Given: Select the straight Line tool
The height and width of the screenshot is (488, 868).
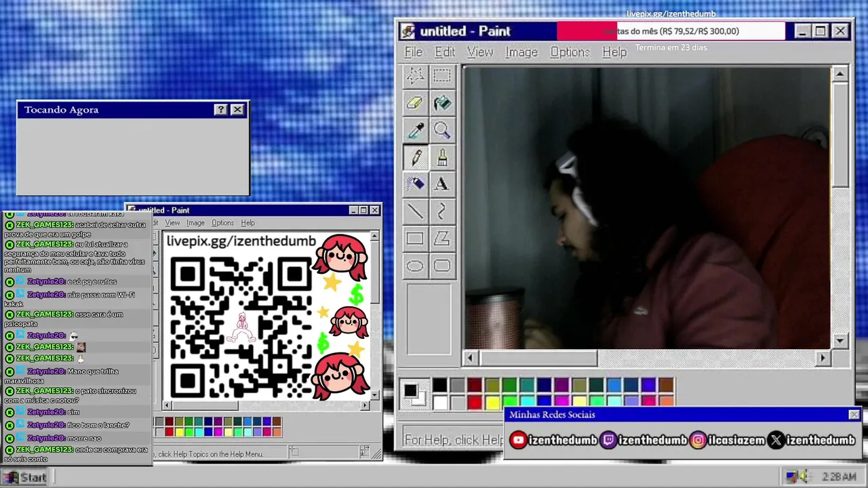Looking at the screenshot, I should coord(415,211).
